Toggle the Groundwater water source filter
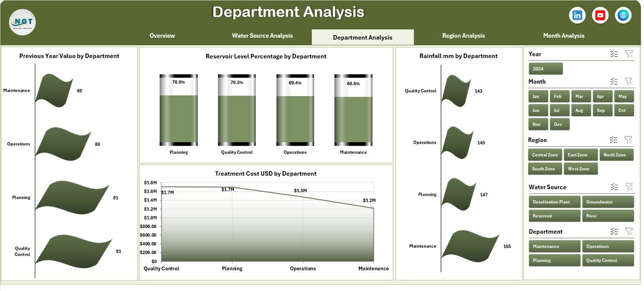The height and width of the screenshot is (291, 644). pos(608,201)
